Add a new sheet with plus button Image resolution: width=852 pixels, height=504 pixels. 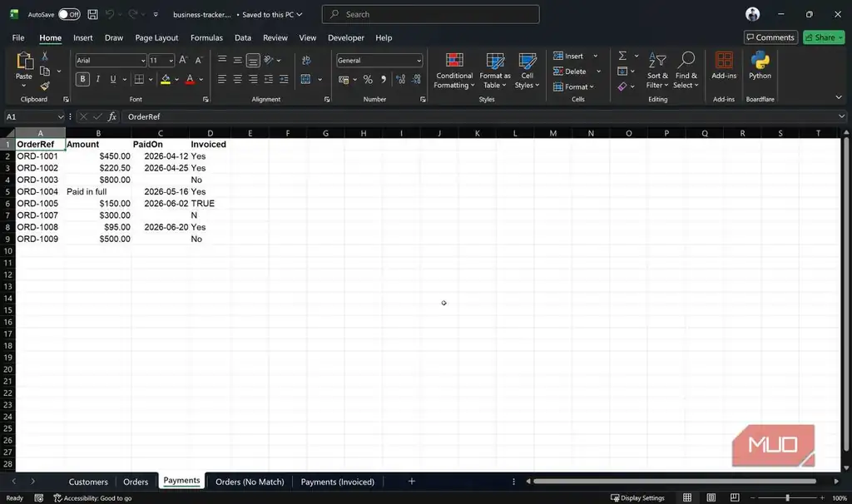coord(411,482)
